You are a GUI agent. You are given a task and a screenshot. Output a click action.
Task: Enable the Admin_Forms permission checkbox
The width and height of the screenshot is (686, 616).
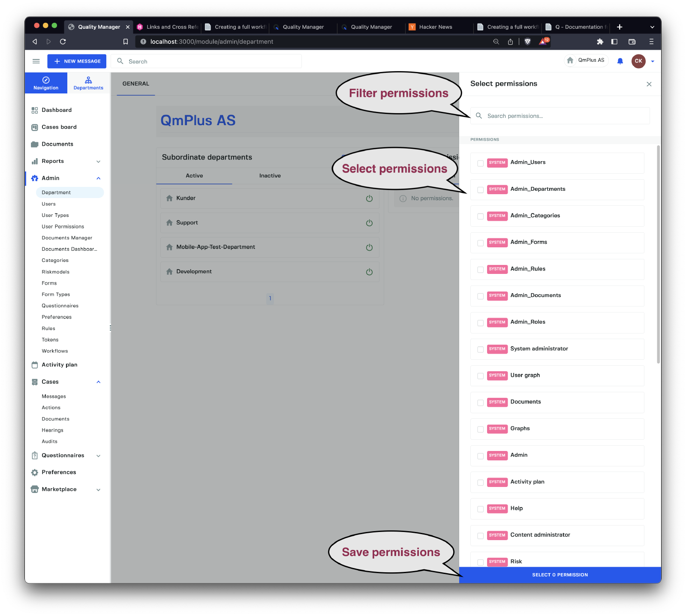tap(481, 243)
